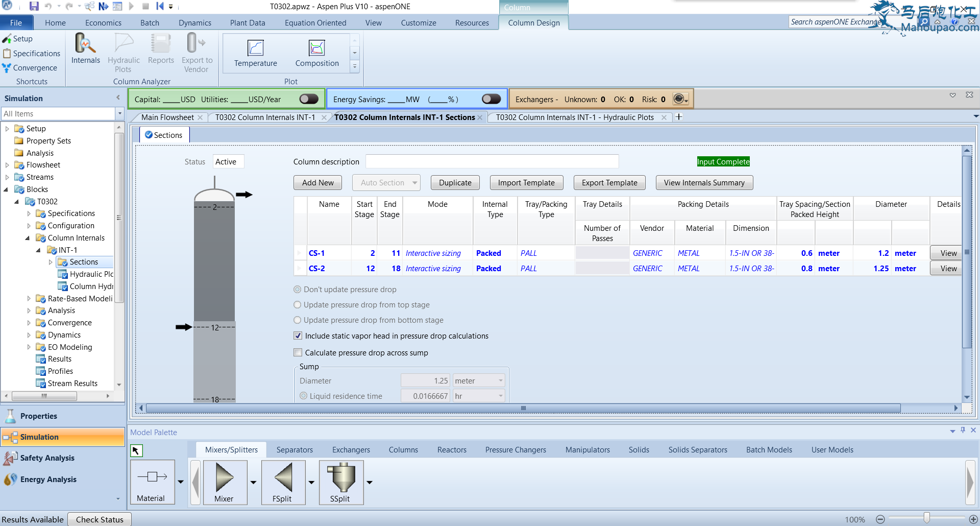This screenshot has height=526, width=980.
Task: Open the Auto Section dropdown arrow
Action: 414,183
